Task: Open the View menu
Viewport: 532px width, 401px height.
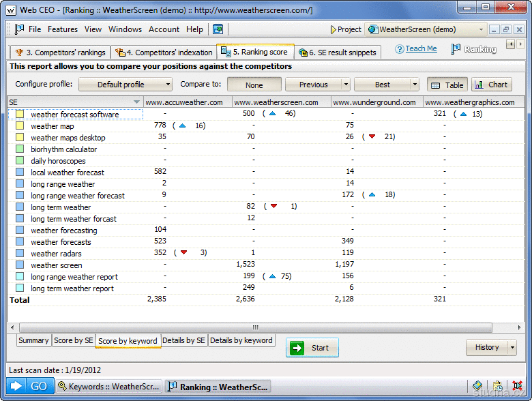Action: (x=93, y=29)
